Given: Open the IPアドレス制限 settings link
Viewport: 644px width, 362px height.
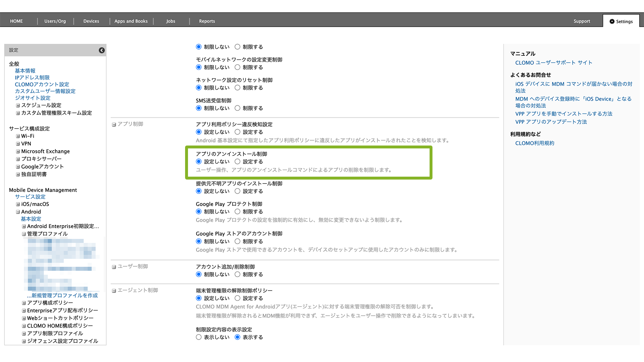Looking at the screenshot, I should [32, 77].
